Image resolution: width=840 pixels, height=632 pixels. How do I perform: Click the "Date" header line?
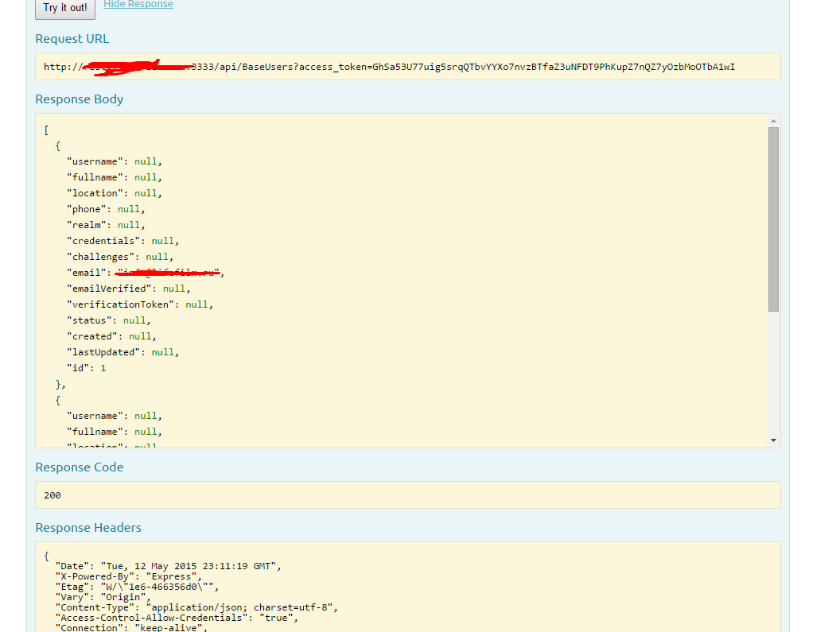click(167, 566)
